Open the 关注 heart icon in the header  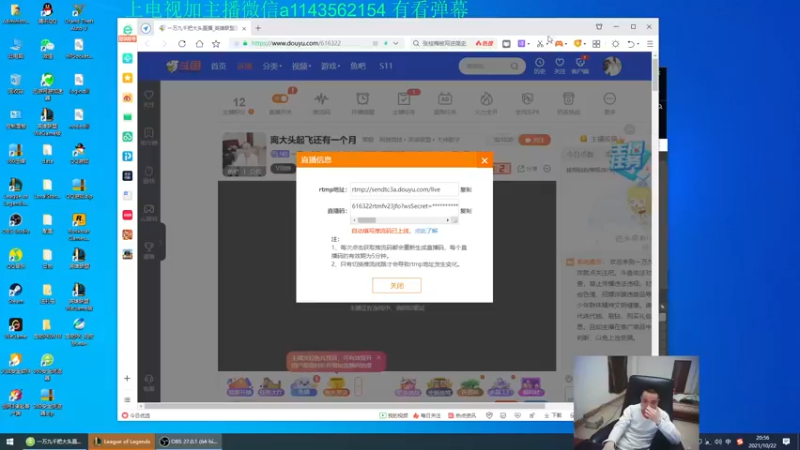pos(560,66)
